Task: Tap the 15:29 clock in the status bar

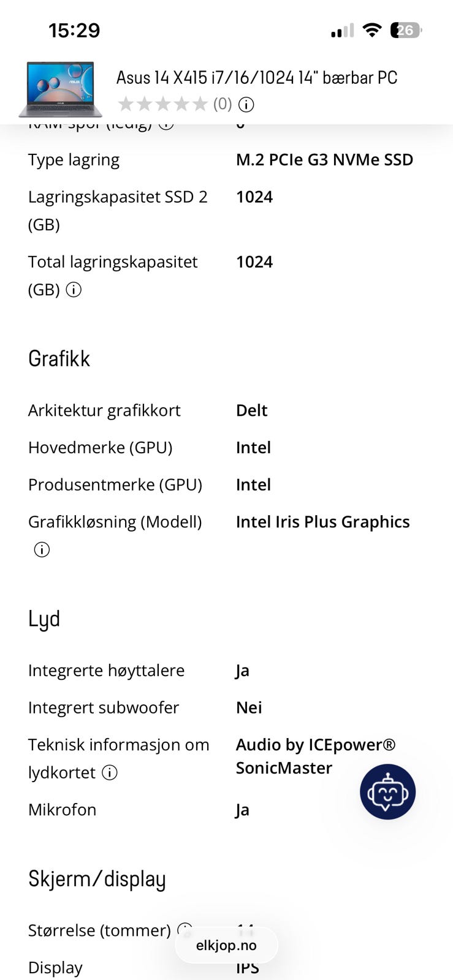Action: pyautogui.click(x=74, y=30)
